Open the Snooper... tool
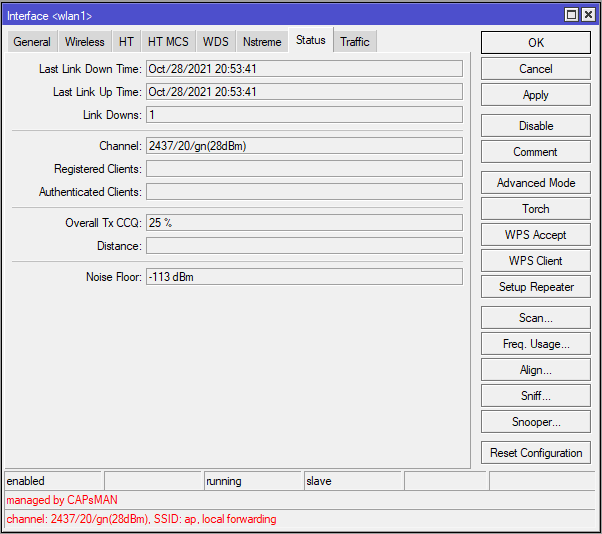Screen dimensions: 602x534 pyautogui.click(x=536, y=422)
